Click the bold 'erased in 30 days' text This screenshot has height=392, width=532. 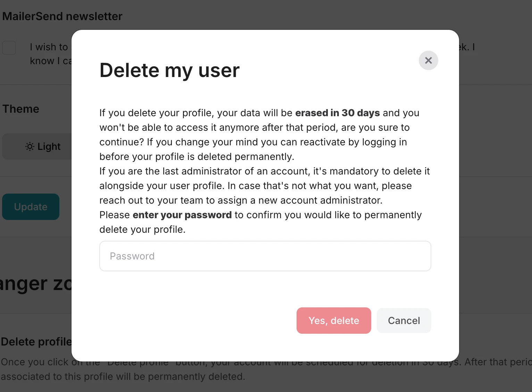[x=337, y=113]
